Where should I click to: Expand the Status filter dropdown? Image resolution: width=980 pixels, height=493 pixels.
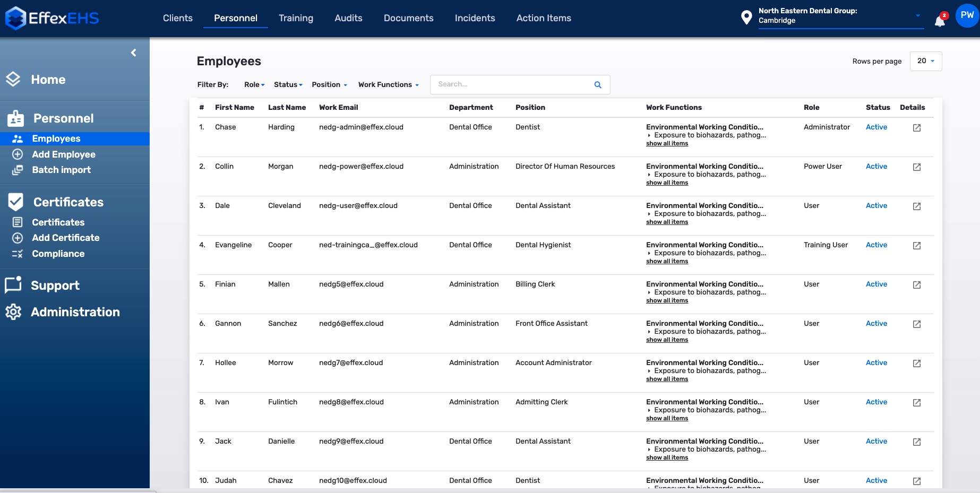click(288, 85)
